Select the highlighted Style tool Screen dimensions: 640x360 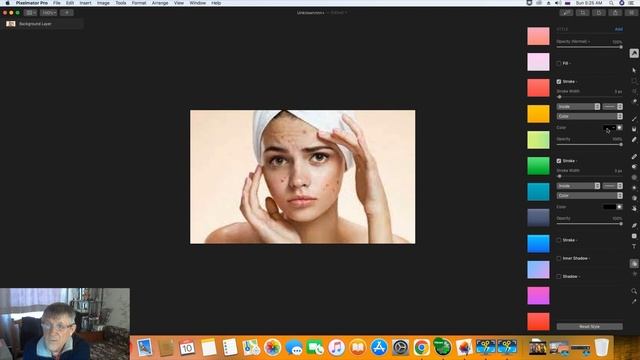pos(634,264)
